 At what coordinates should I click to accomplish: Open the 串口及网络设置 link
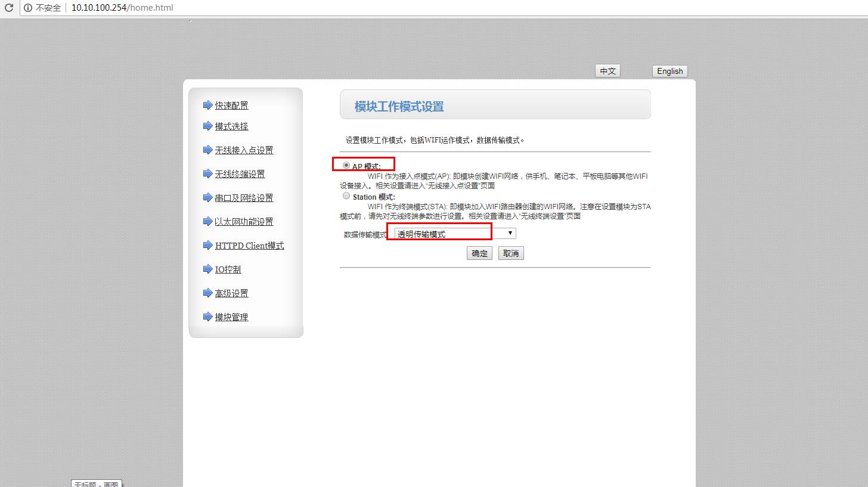244,198
